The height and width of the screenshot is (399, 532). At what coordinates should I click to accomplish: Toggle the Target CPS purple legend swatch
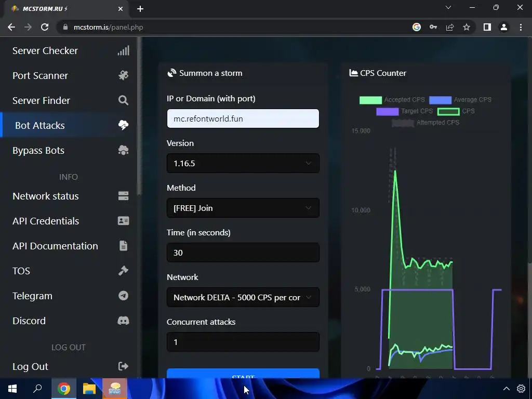388,111
